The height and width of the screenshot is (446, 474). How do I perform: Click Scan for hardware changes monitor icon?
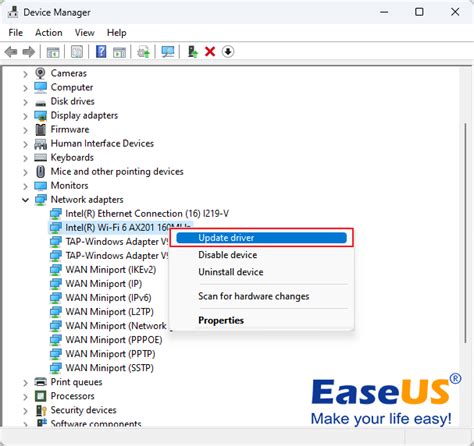[x=168, y=52]
